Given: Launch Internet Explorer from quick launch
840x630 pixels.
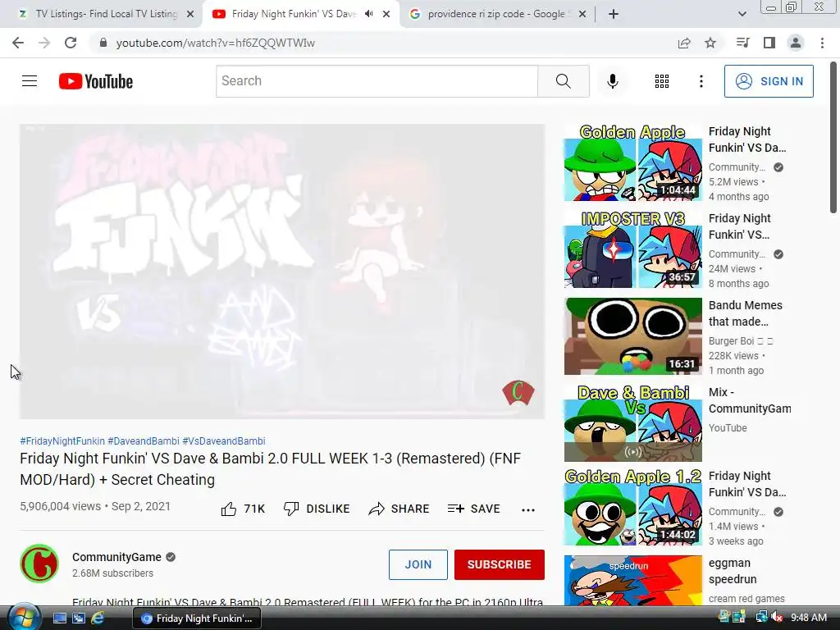Looking at the screenshot, I should (x=98, y=619).
